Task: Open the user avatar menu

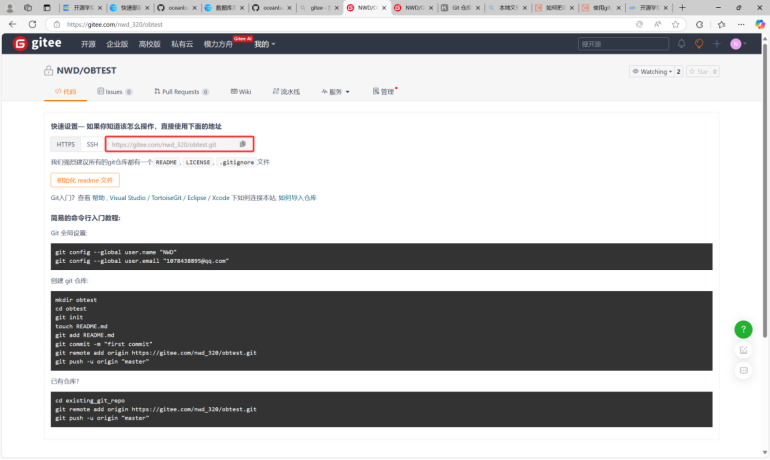Action: pyautogui.click(x=738, y=44)
